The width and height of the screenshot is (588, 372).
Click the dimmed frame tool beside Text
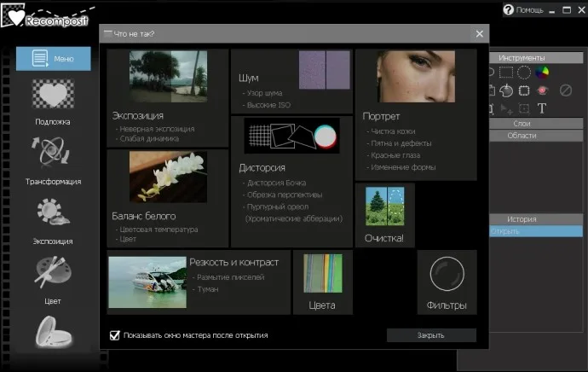524,109
